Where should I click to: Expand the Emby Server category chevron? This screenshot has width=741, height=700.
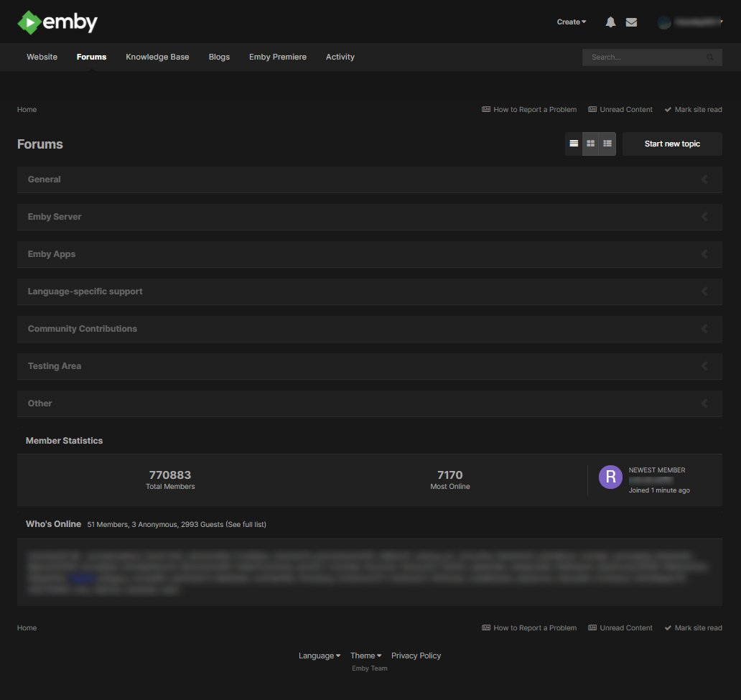click(x=704, y=217)
